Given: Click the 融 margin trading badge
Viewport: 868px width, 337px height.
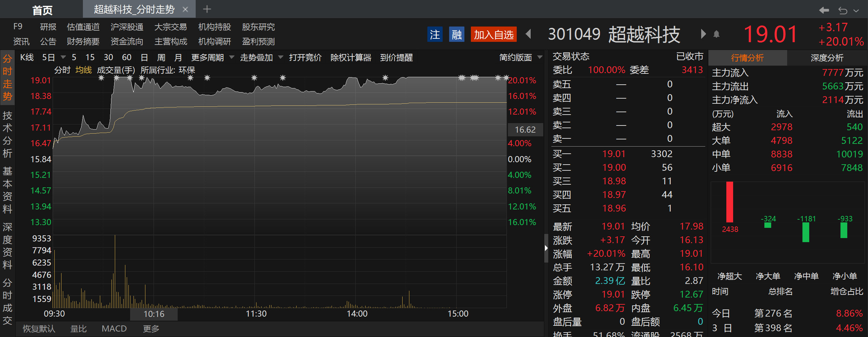Looking at the screenshot, I should 457,34.
